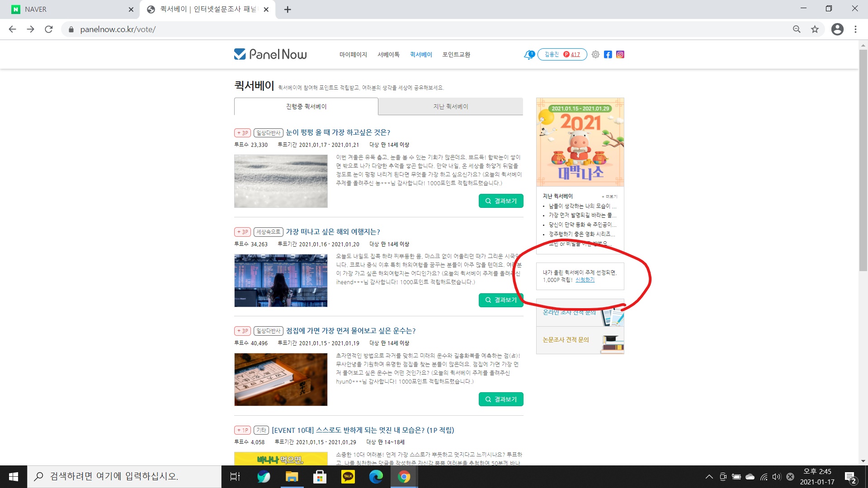
Task: View results for the snow survey
Action: tap(500, 201)
